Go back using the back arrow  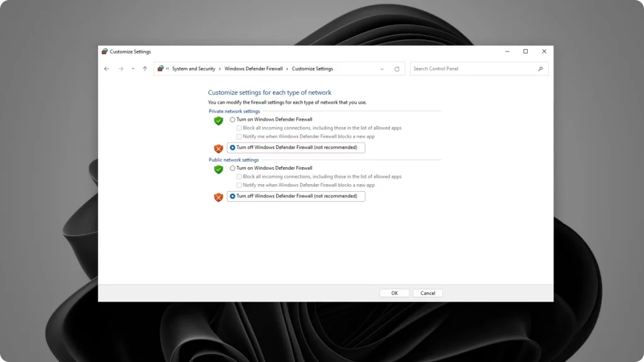107,69
